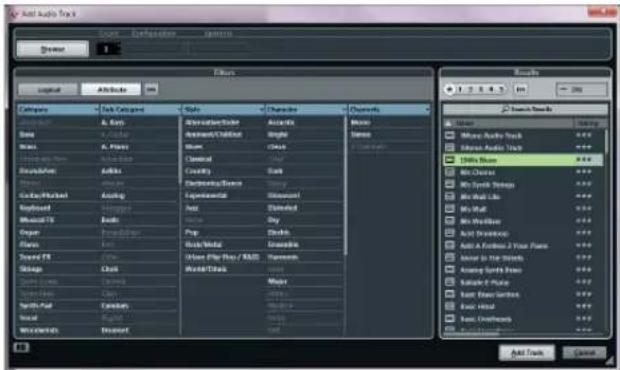Image resolution: width=620 pixels, height=370 pixels.
Task: Select Dry in the Character column
Action: click(274, 220)
